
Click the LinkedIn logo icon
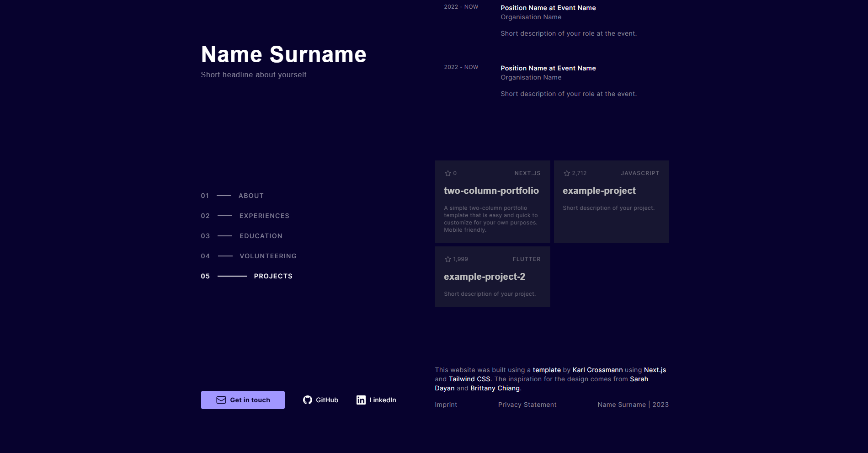(361, 400)
